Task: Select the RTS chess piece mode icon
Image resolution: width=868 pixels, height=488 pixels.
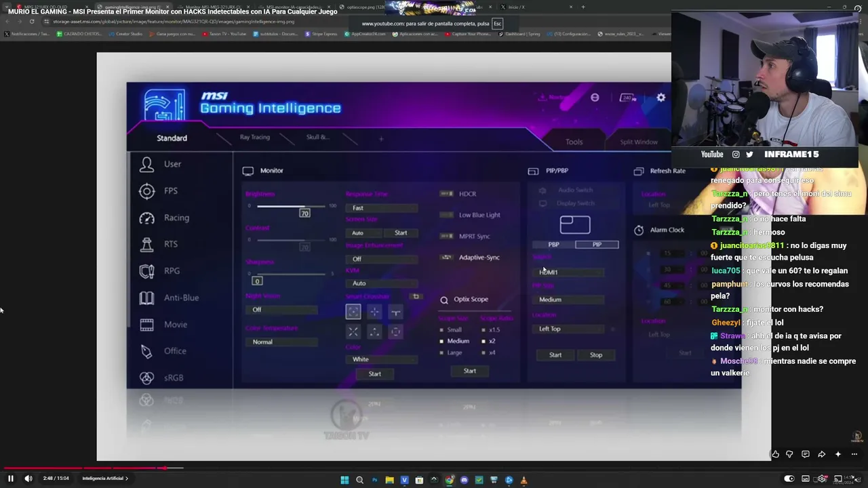Action: (146, 245)
